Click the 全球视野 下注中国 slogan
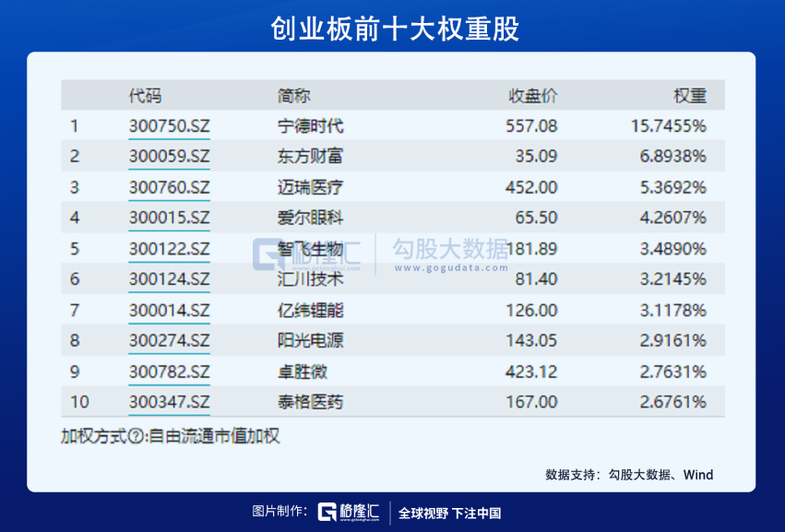The width and height of the screenshot is (785, 532). click(x=449, y=513)
